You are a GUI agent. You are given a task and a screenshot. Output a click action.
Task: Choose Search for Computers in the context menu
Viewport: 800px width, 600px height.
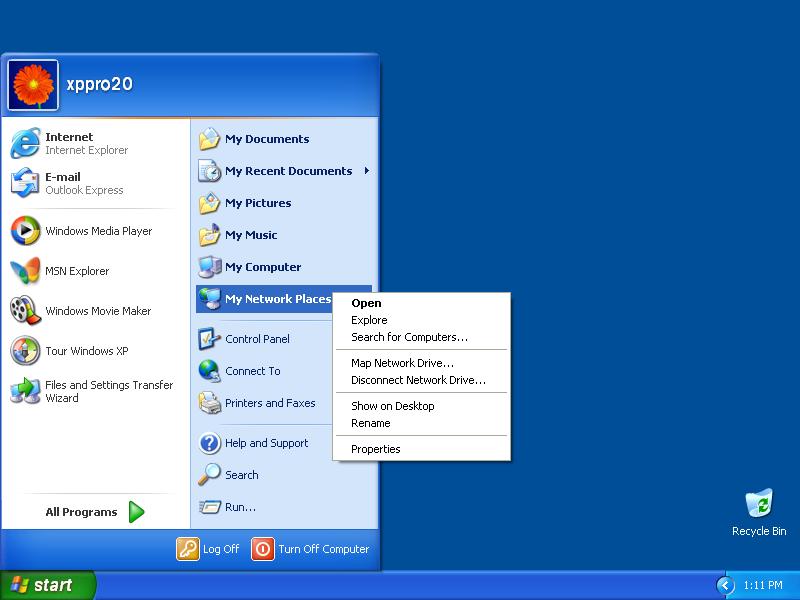pos(409,337)
